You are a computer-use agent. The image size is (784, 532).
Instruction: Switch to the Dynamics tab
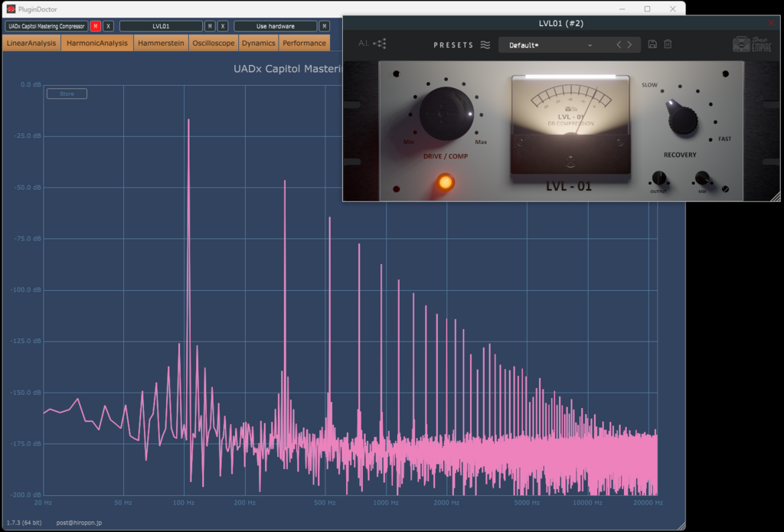click(x=259, y=43)
